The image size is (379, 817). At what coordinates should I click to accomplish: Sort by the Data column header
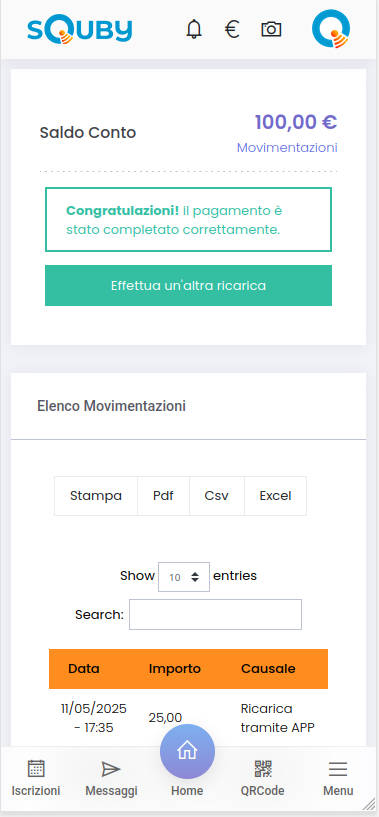tap(84, 669)
